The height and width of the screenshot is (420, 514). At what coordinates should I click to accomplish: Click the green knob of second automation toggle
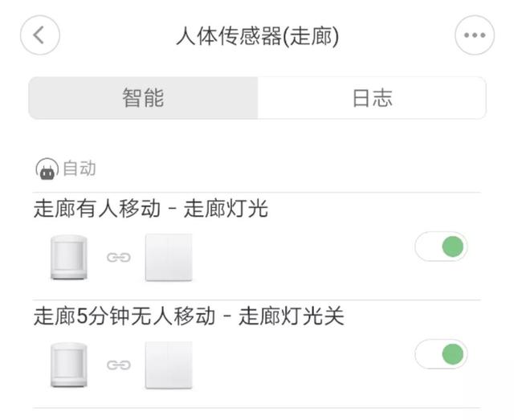pos(453,353)
